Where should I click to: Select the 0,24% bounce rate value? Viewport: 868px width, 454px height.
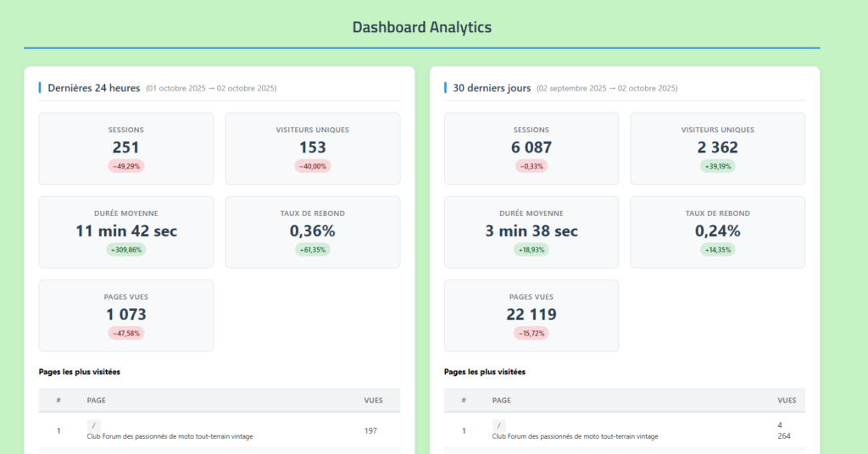pos(717,230)
